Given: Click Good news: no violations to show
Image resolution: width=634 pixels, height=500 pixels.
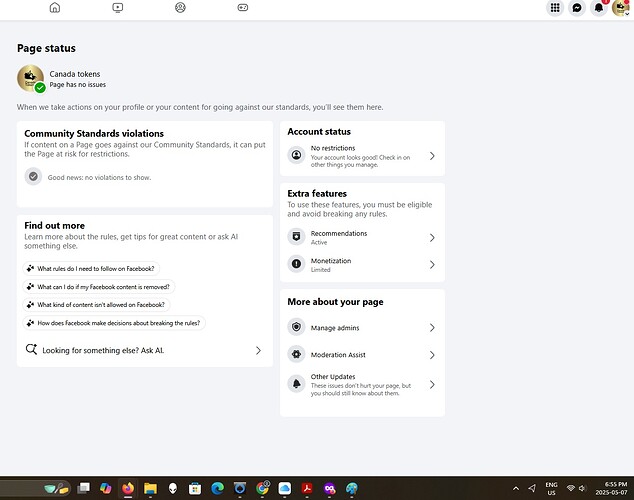Looking at the screenshot, I should [99, 177].
